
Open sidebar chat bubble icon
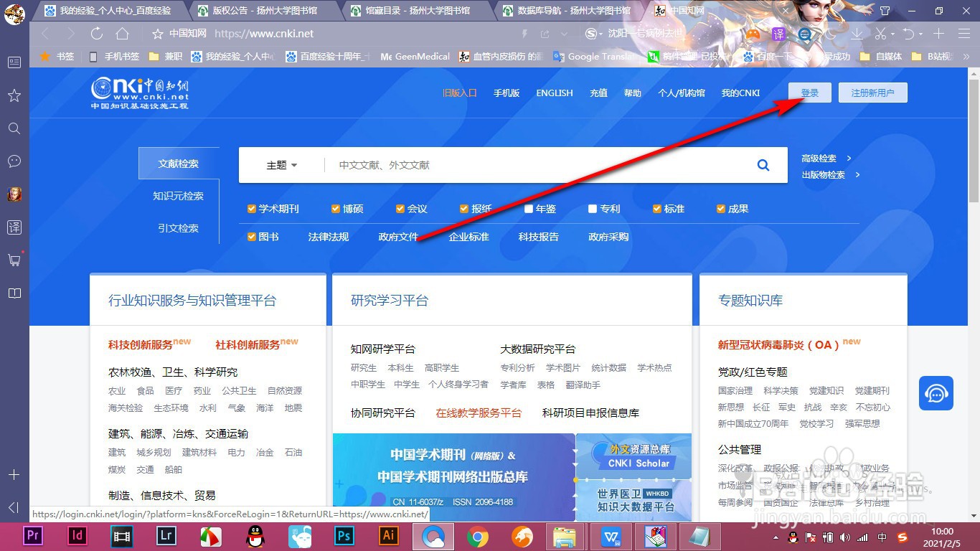pyautogui.click(x=14, y=161)
